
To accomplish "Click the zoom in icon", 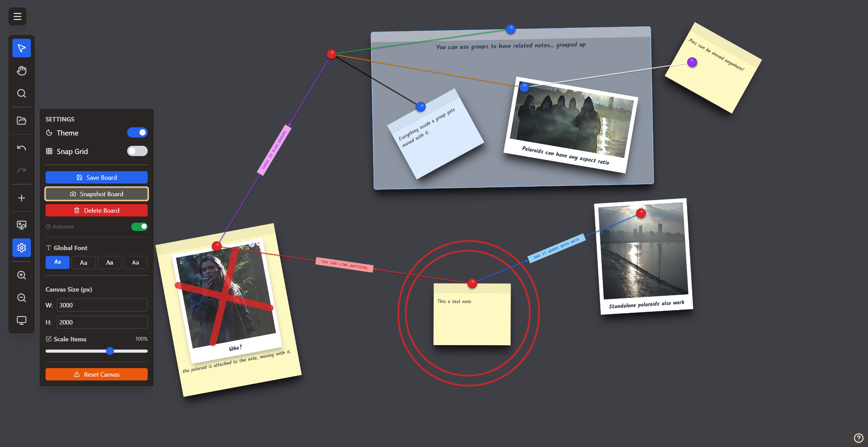I will tap(22, 275).
